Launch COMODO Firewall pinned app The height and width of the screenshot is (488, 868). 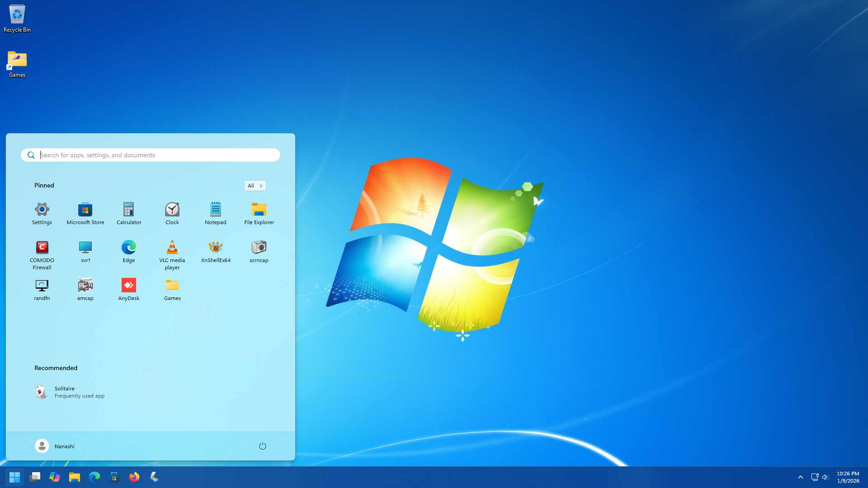point(42,255)
